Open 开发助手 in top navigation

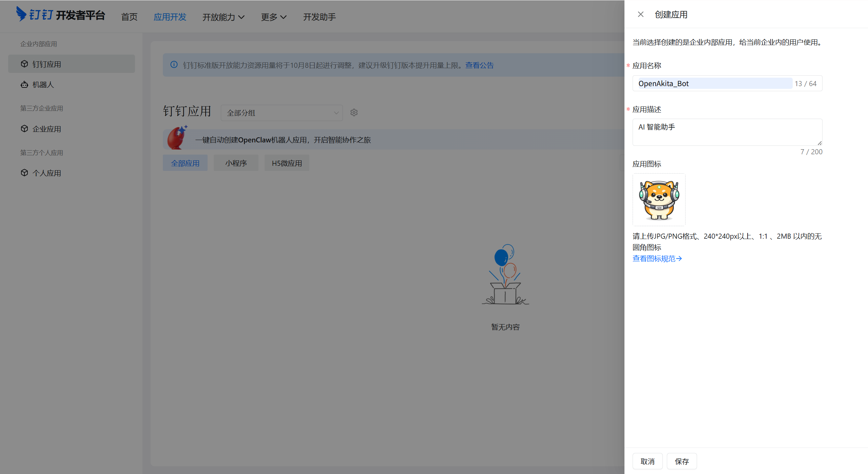coord(319,17)
